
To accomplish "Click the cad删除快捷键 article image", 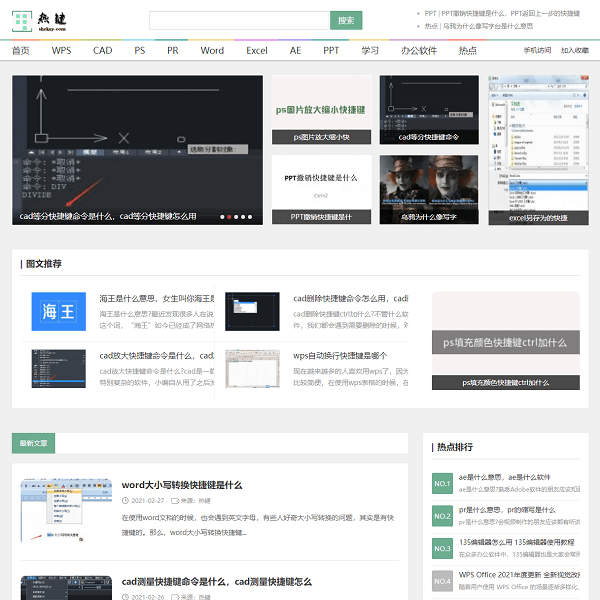I will click(252, 311).
